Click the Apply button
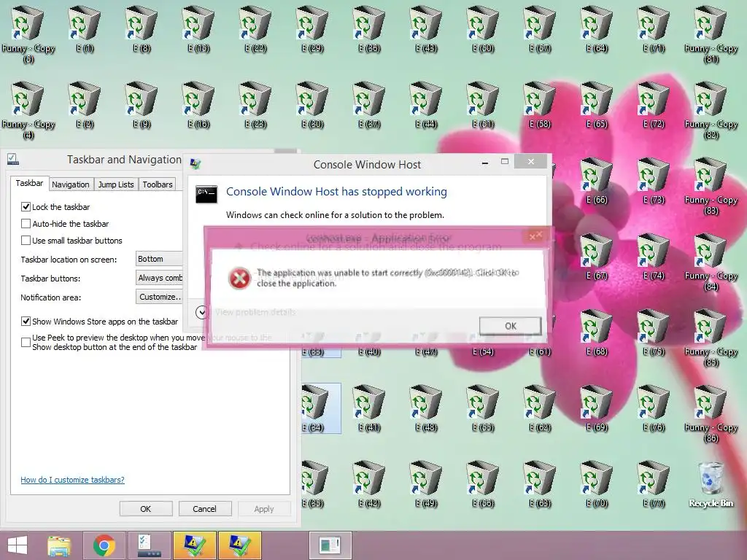 (x=264, y=508)
